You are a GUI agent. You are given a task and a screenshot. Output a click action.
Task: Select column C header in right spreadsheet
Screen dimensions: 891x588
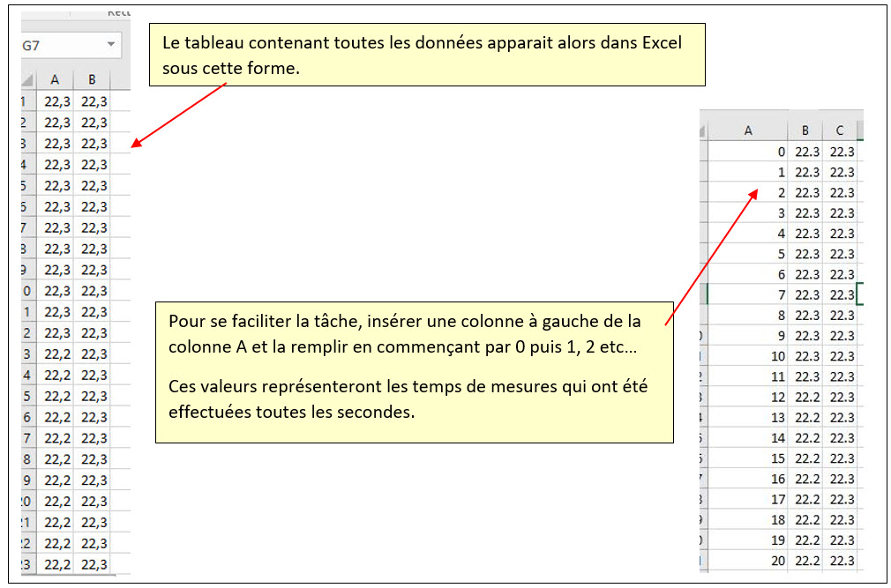tap(840, 130)
